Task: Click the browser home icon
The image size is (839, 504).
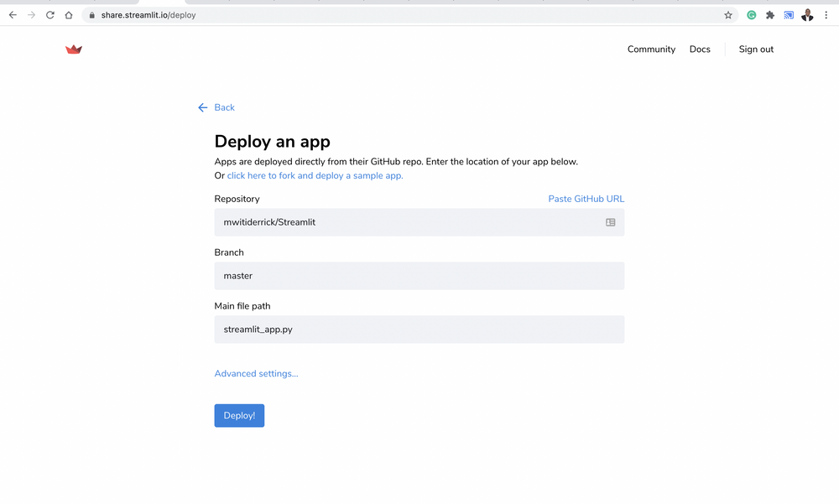Action: (x=69, y=14)
